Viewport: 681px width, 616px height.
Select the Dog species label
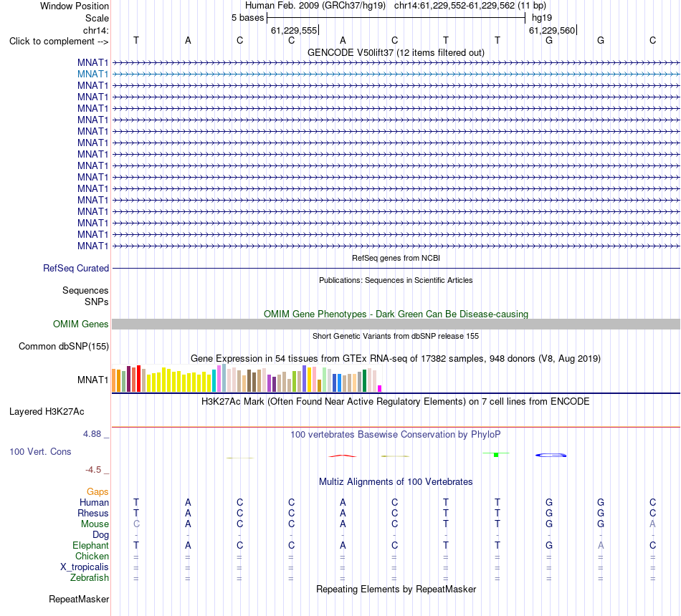(x=100, y=535)
